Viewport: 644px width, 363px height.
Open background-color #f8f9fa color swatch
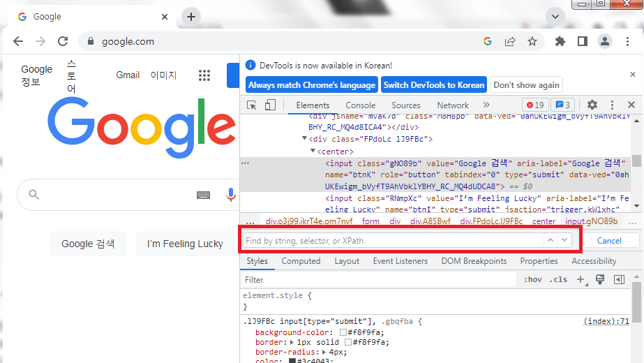[343, 332]
